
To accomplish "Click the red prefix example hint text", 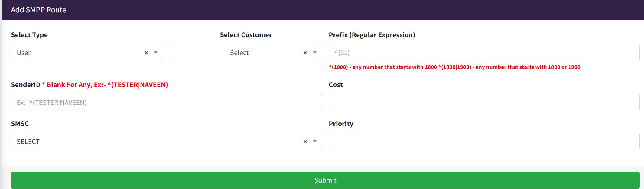I will (x=454, y=67).
